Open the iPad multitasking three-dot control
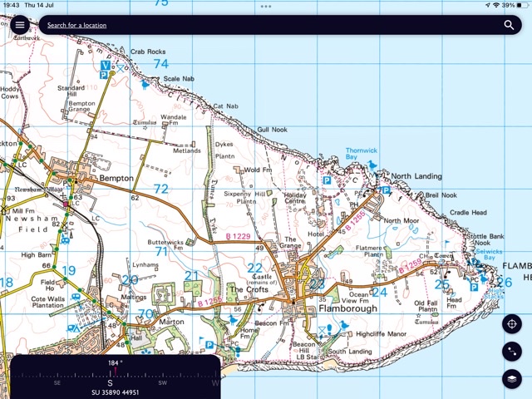This screenshot has width=532, height=399. pos(266,6)
